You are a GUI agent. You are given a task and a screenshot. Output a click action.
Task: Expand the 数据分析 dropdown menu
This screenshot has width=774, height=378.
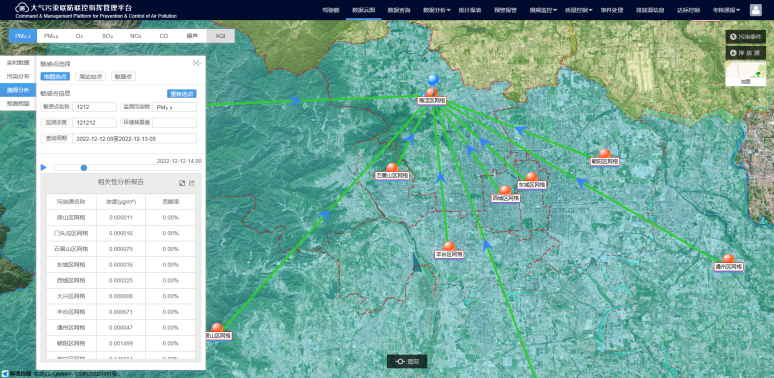click(436, 10)
